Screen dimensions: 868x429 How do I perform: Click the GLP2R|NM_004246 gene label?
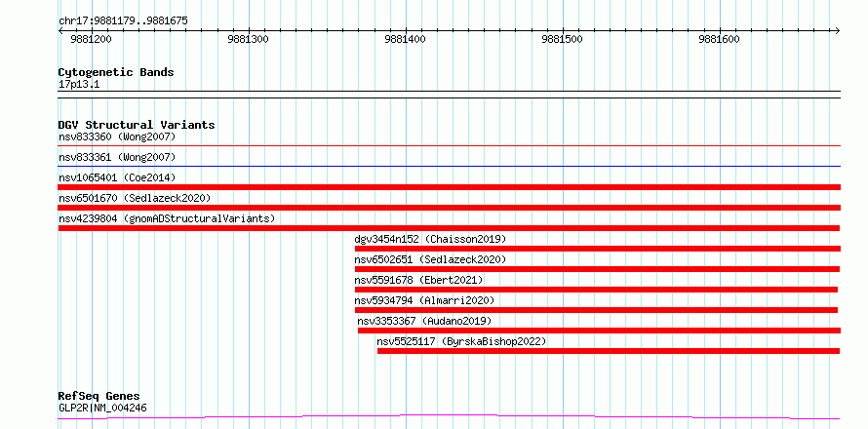pos(102,409)
